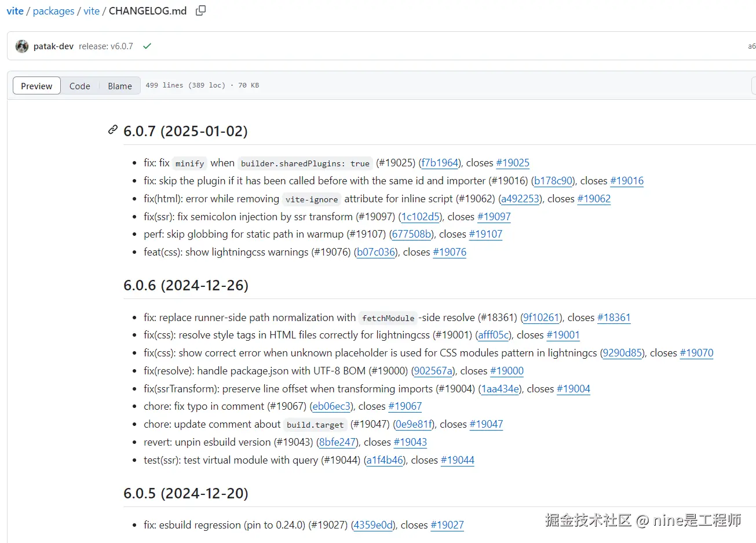756x543 pixels.
Task: Open issue link #19044
Action: (x=458, y=460)
